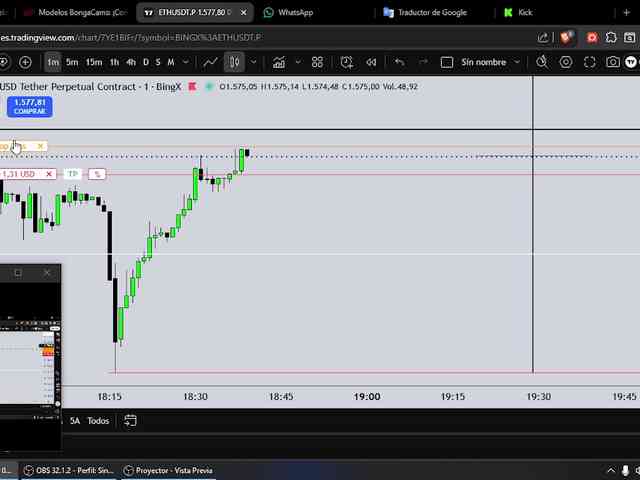Viewport: 640px width, 480px height.
Task: Select the Todos date range
Action: tap(98, 421)
